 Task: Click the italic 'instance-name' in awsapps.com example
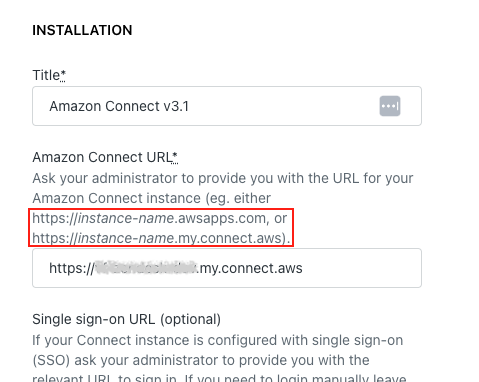(x=126, y=218)
